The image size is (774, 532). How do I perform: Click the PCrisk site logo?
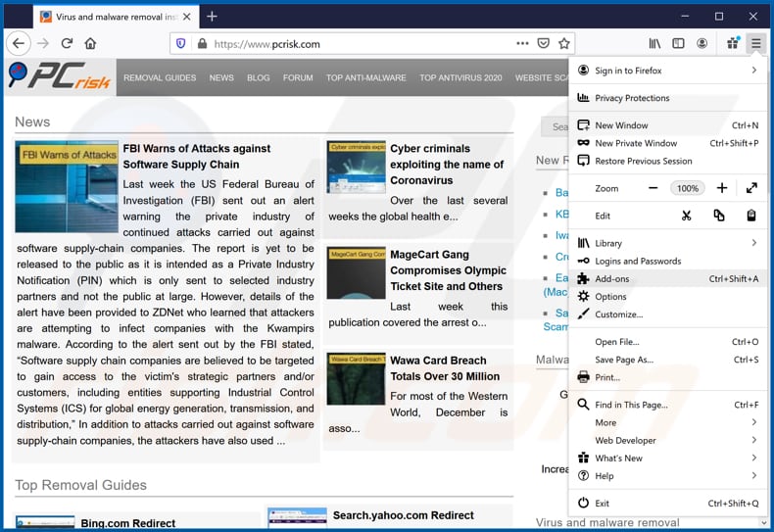pyautogui.click(x=59, y=76)
